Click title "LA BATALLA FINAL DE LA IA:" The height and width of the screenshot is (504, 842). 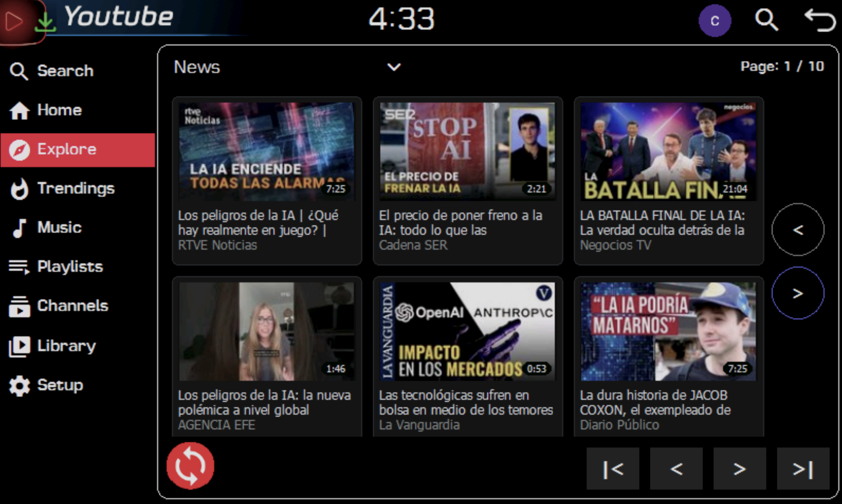[x=662, y=216]
